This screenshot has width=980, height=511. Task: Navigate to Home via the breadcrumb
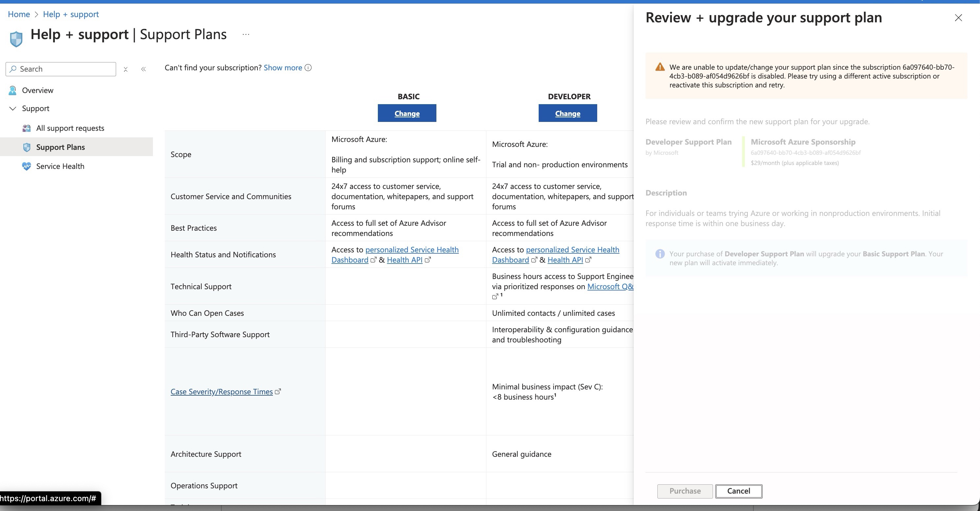(19, 14)
